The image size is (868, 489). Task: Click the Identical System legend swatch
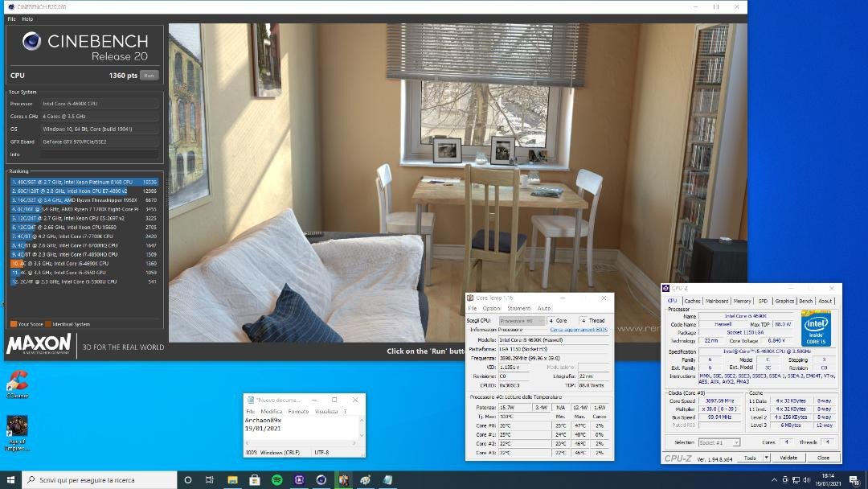(x=48, y=324)
